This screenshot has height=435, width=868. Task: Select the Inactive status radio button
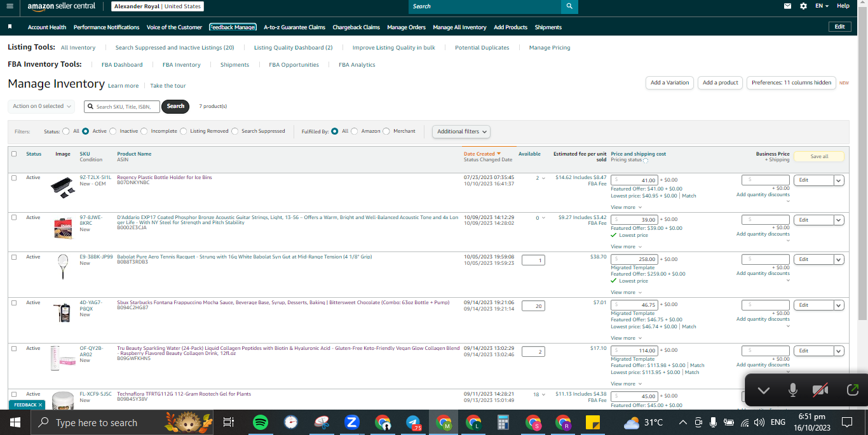(113, 131)
